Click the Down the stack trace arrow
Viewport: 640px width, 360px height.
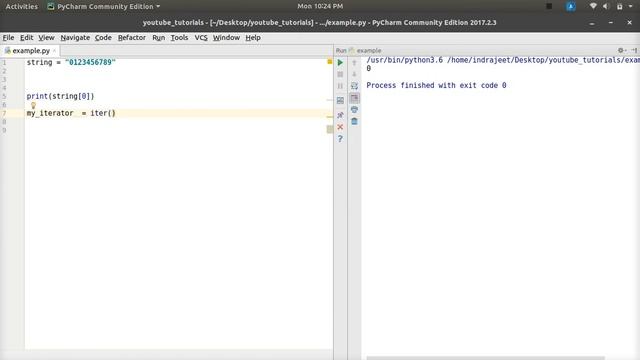click(x=354, y=74)
